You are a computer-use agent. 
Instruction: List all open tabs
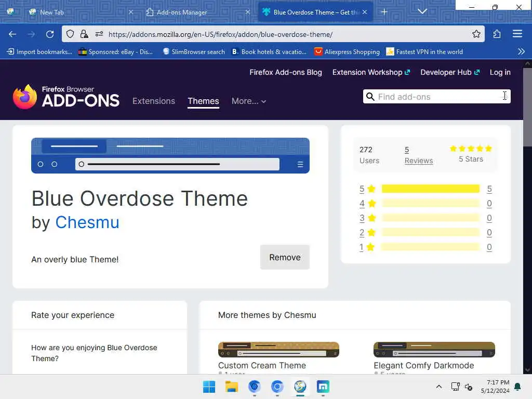tap(422, 11)
